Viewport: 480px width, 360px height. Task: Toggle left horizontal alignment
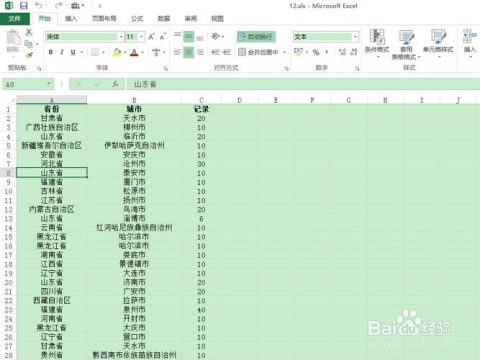coord(178,52)
